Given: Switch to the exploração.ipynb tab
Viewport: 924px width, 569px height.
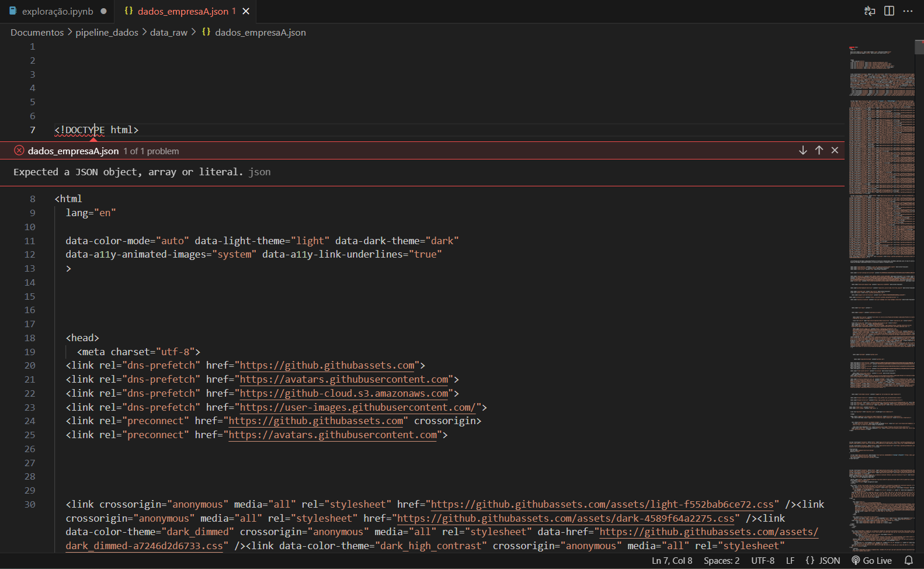Looking at the screenshot, I should click(57, 11).
